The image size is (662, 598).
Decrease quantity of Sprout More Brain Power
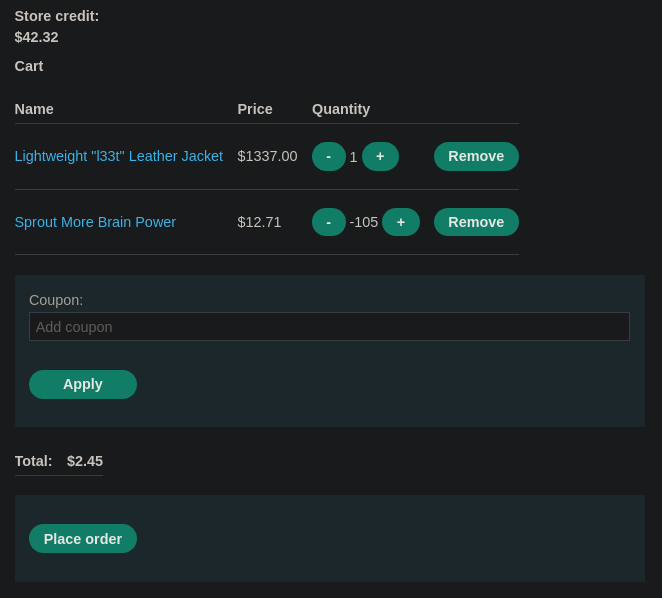pyautogui.click(x=328, y=222)
